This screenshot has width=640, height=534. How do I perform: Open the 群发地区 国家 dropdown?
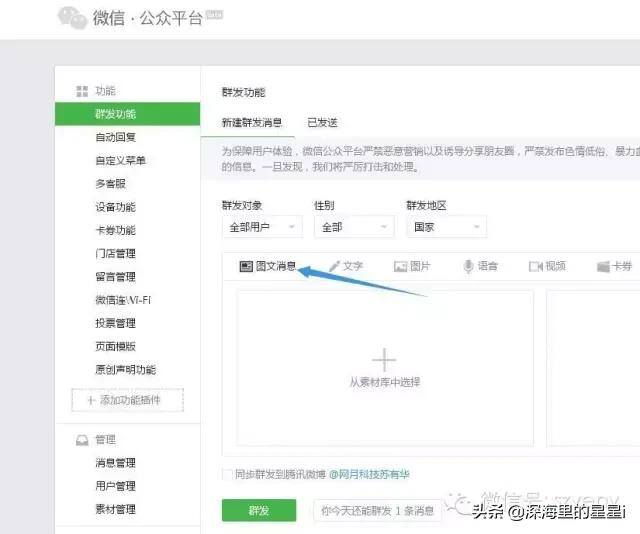pyautogui.click(x=447, y=227)
